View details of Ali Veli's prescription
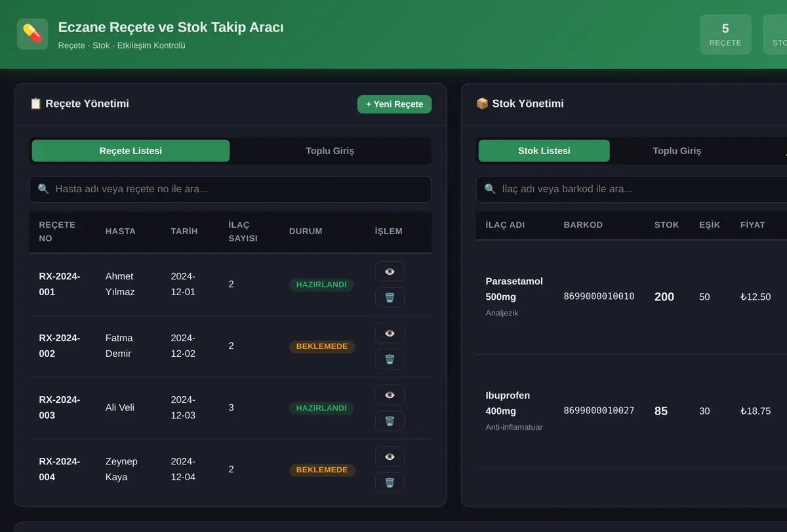The width and height of the screenshot is (787, 532). click(390, 395)
